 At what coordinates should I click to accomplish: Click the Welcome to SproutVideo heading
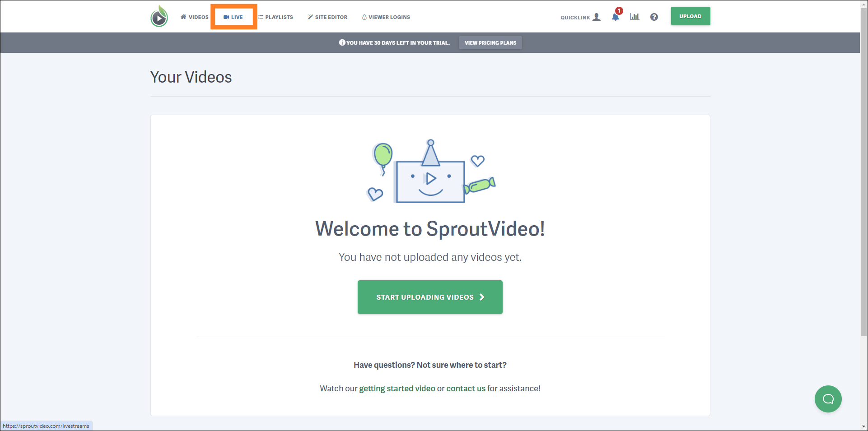(430, 229)
